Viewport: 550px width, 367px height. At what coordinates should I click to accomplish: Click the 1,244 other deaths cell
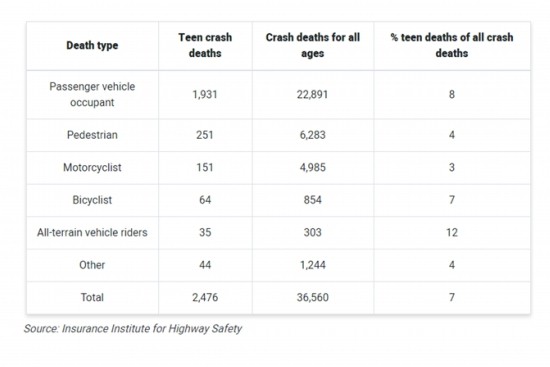click(x=313, y=265)
